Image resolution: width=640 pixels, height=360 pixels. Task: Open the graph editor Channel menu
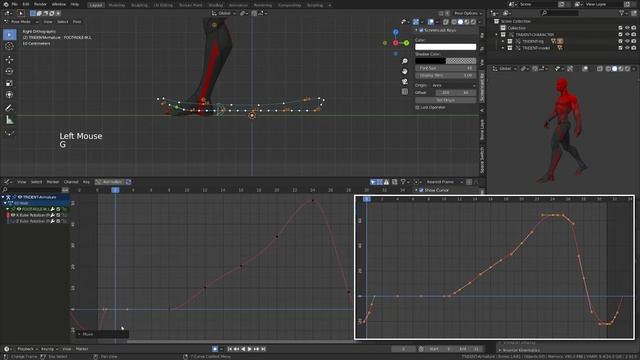point(71,182)
